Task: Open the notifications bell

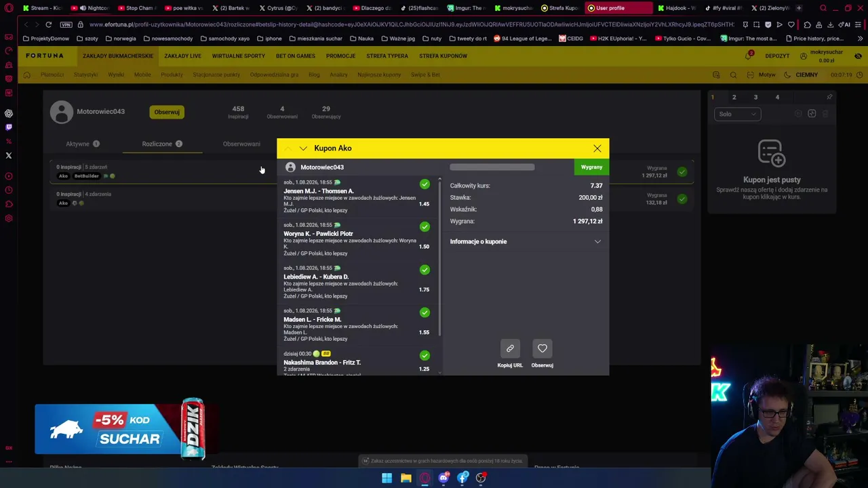Action: (749, 56)
